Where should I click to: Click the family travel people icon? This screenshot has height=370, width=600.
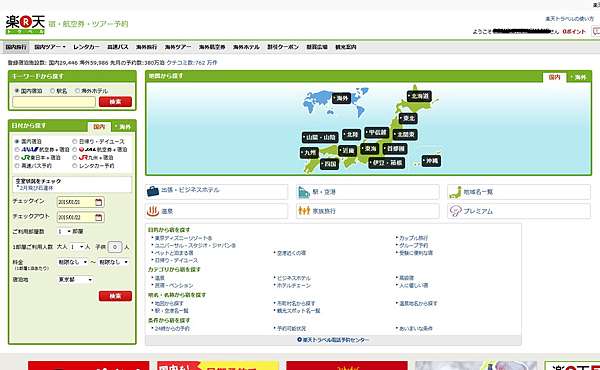click(304, 210)
